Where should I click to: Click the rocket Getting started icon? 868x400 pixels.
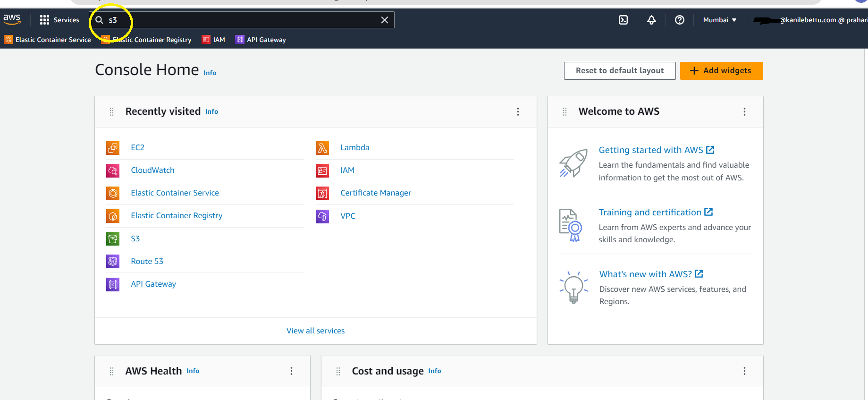[x=573, y=163]
